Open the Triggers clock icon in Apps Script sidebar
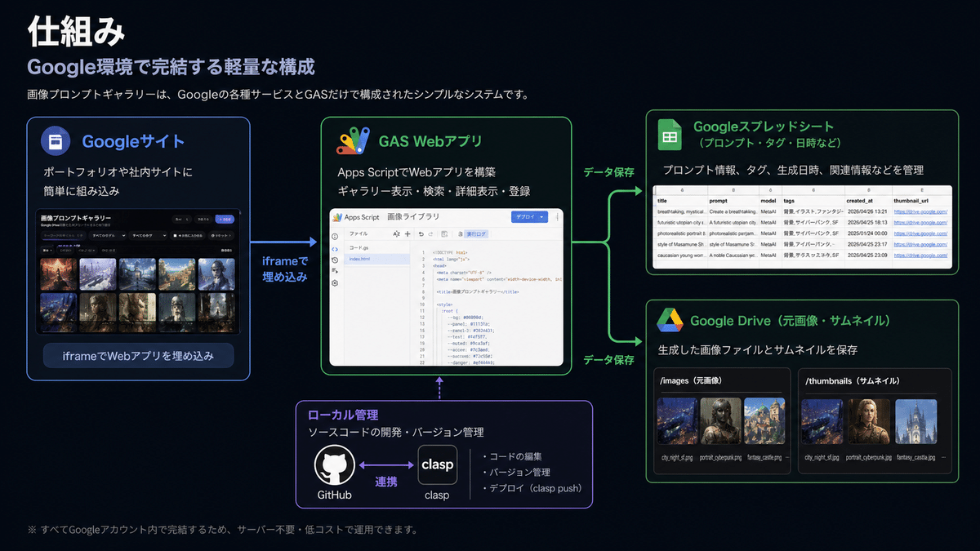 pyautogui.click(x=335, y=259)
